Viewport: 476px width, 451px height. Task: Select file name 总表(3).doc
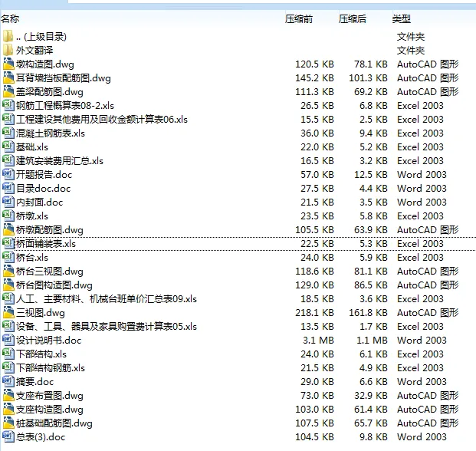coord(41,437)
